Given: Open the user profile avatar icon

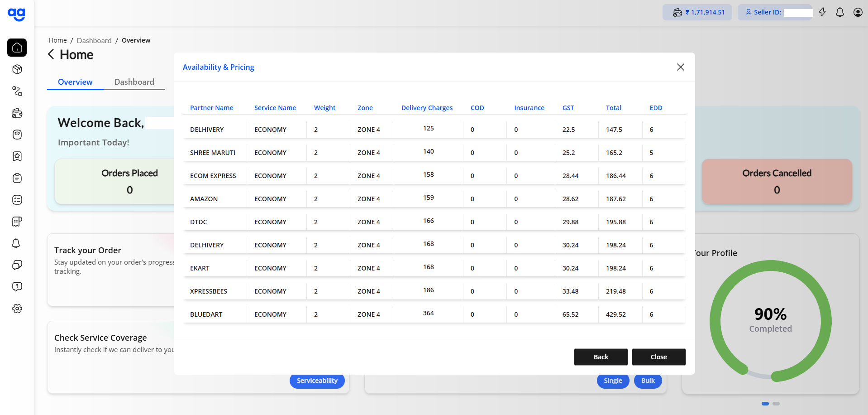Looking at the screenshot, I should [x=858, y=12].
